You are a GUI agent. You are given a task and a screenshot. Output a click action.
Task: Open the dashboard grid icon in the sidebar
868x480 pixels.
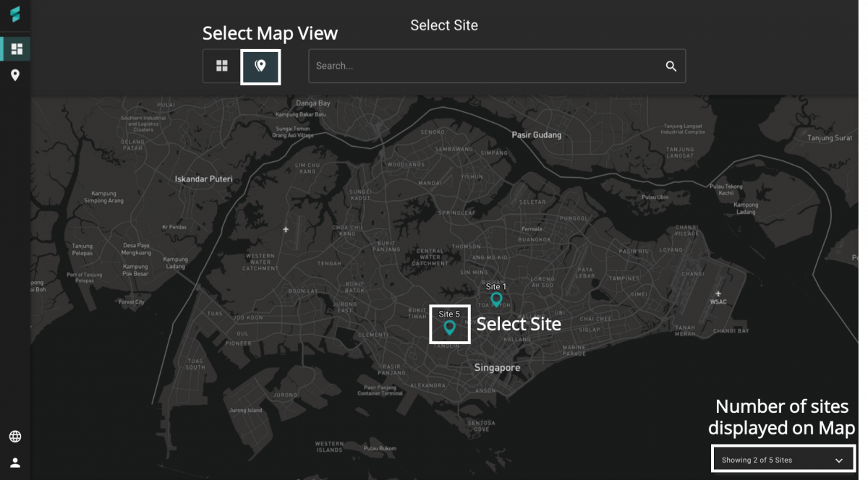[14, 49]
